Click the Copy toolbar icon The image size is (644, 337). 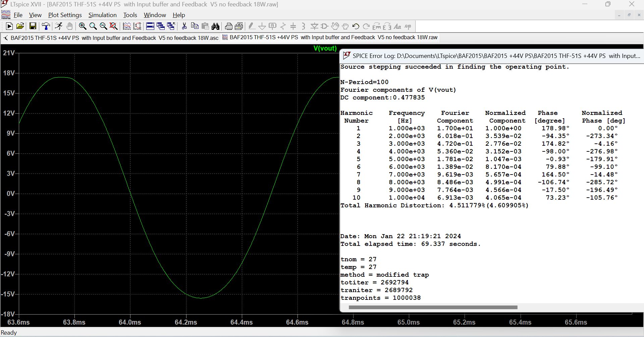pyautogui.click(x=195, y=26)
